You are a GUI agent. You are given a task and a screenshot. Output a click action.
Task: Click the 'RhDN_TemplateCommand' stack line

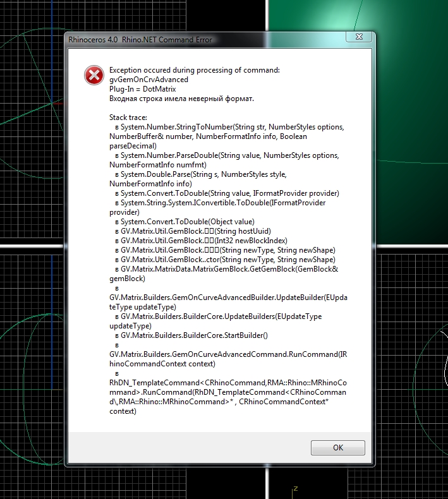coord(228,392)
